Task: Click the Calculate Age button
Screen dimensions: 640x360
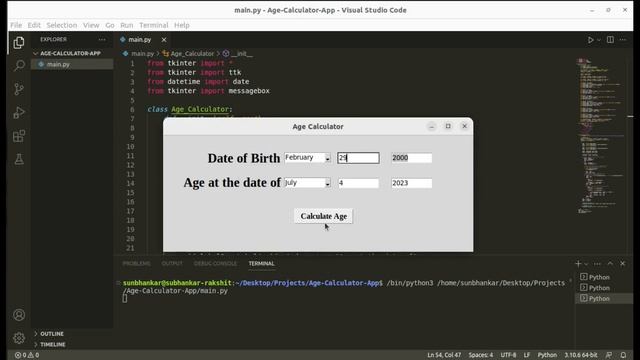Action: 323,216
